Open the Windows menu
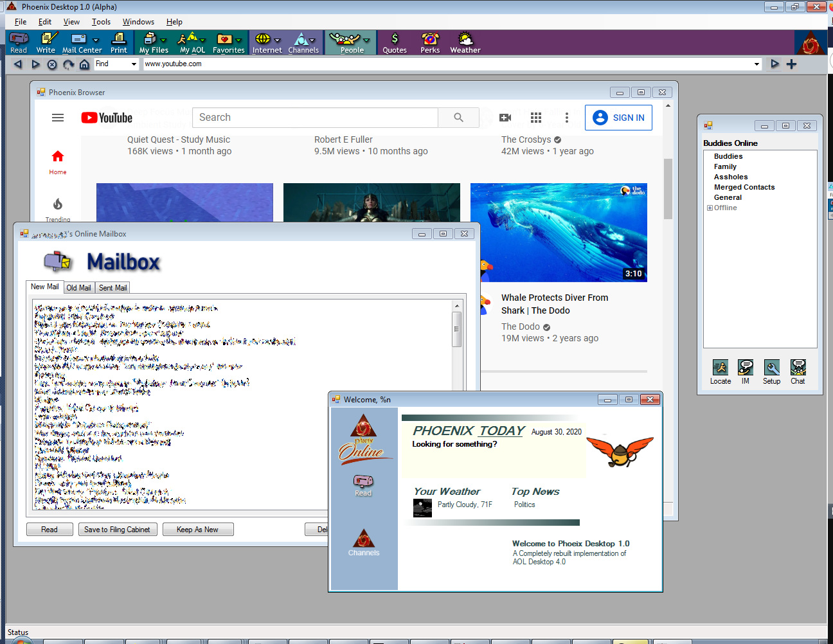Viewport: 833px width, 644px height. tap(138, 22)
